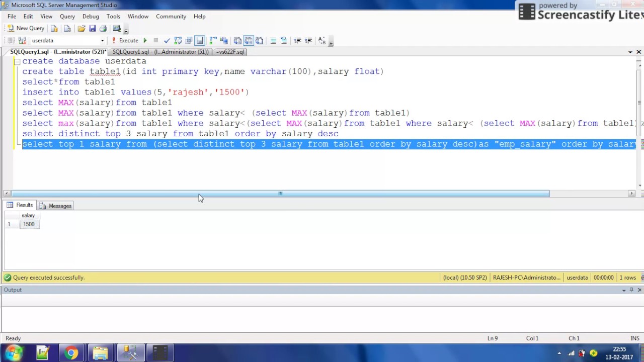Switch output to Results to Grid
644x362 pixels.
(x=249, y=41)
